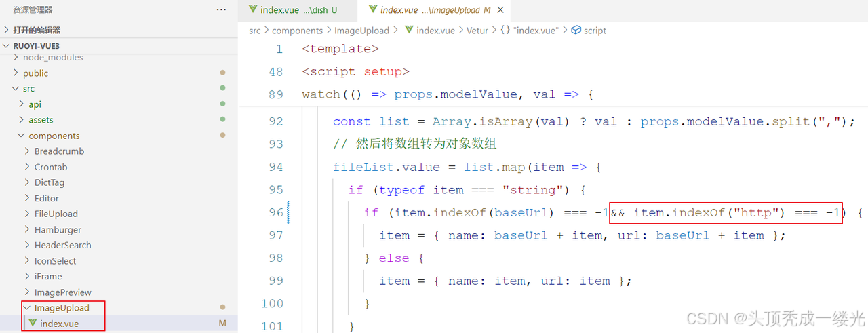Expand the Crontab folder
Image resolution: width=868 pixels, height=333 pixels.
(x=51, y=167)
